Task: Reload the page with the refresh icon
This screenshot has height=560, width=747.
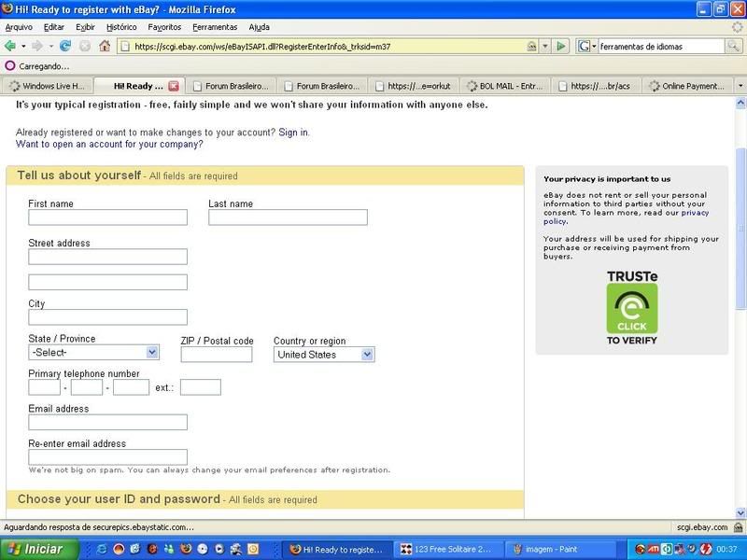Action: pos(65,46)
